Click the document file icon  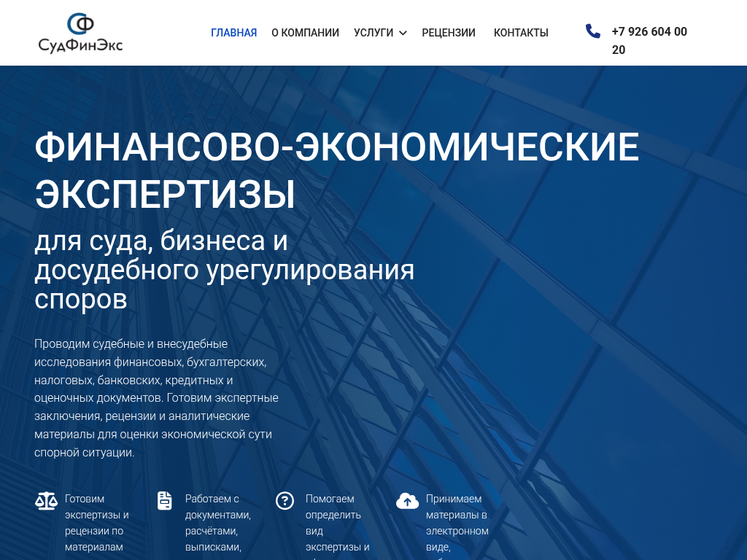164,501
